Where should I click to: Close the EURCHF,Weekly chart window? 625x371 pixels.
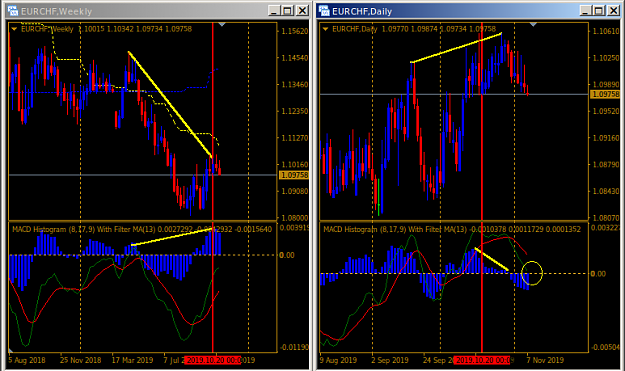click(303, 11)
